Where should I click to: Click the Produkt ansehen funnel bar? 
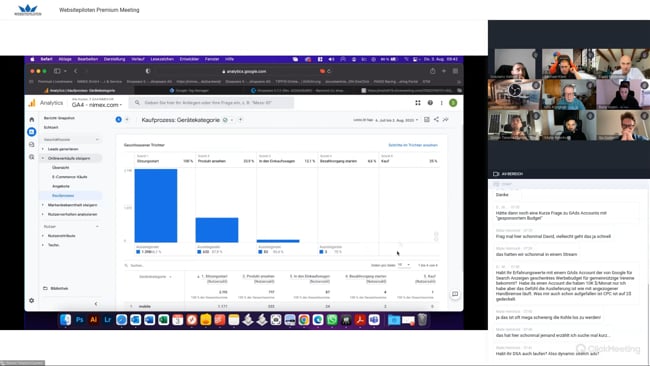[x=217, y=230]
